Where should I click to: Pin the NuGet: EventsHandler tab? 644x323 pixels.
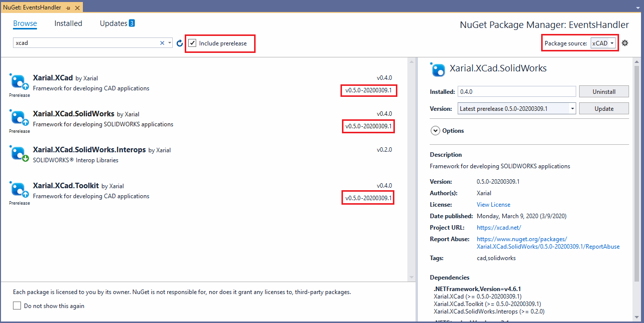pos(68,7)
